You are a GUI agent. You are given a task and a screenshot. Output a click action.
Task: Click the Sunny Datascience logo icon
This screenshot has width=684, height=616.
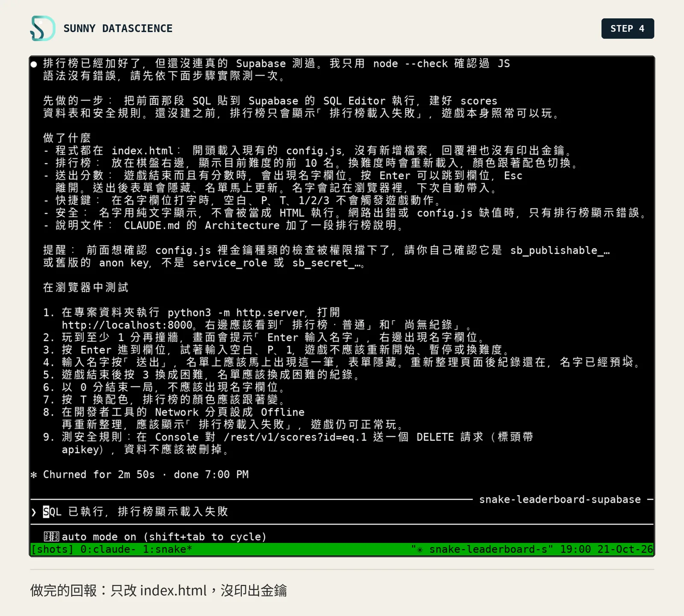[43, 28]
